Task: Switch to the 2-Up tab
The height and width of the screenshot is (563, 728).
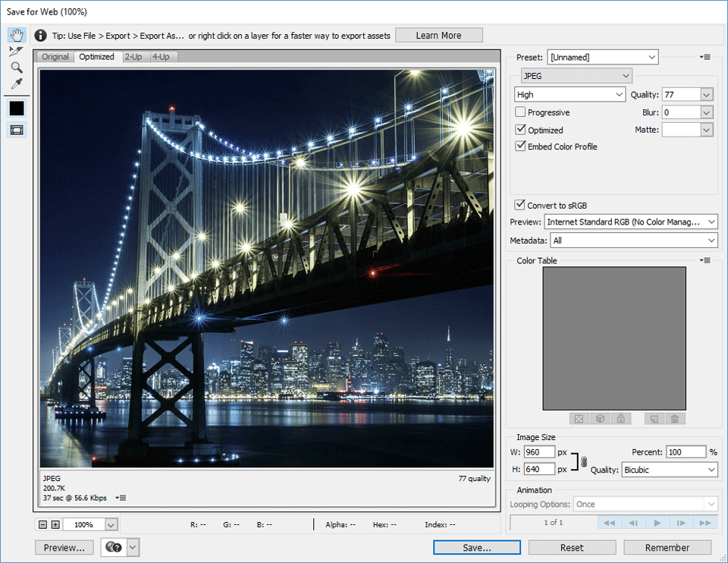Action: pyautogui.click(x=133, y=57)
